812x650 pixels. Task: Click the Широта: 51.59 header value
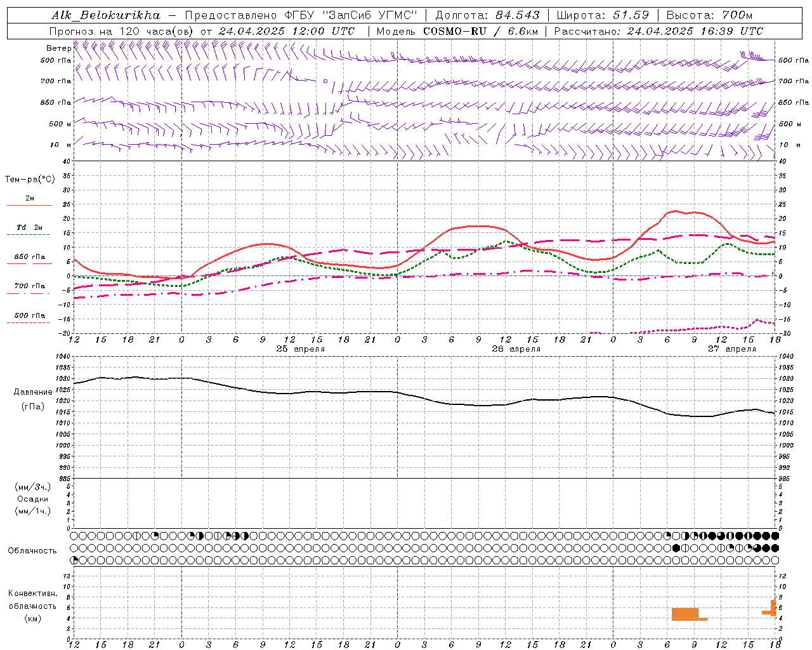pyautogui.click(x=603, y=15)
